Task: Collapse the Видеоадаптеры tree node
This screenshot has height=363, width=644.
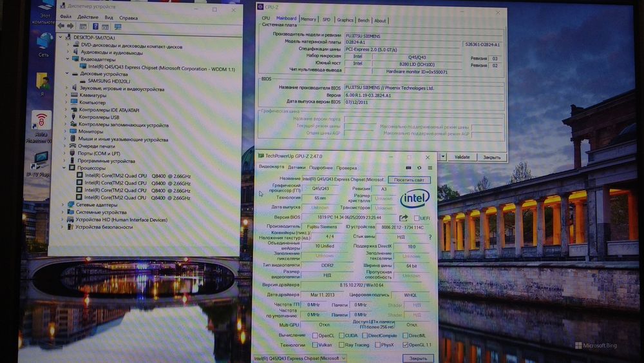Action: (68, 59)
